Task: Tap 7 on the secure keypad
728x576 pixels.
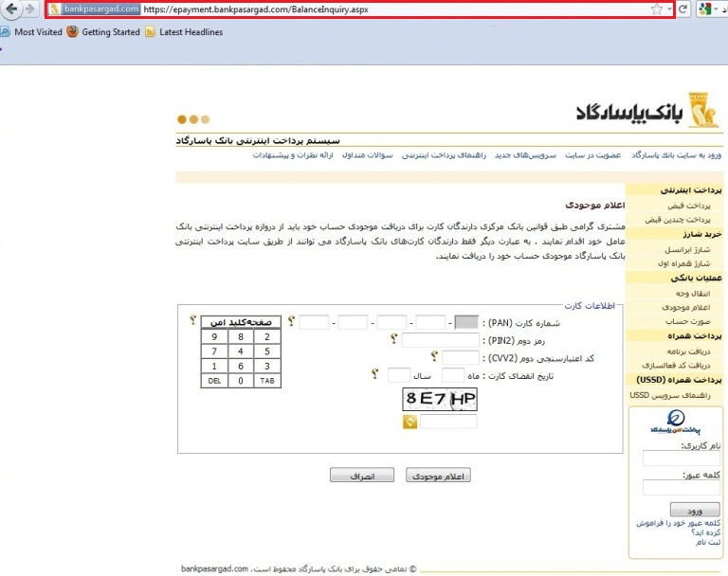Action: click(214, 351)
